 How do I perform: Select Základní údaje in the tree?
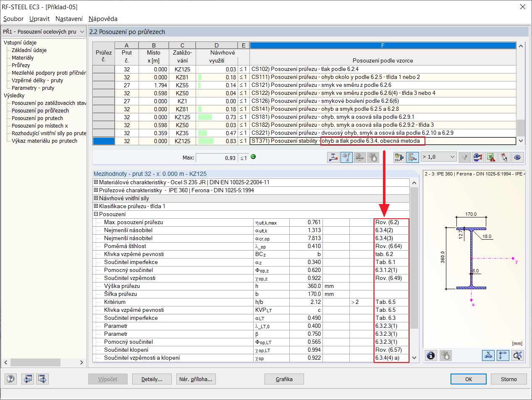[29, 50]
